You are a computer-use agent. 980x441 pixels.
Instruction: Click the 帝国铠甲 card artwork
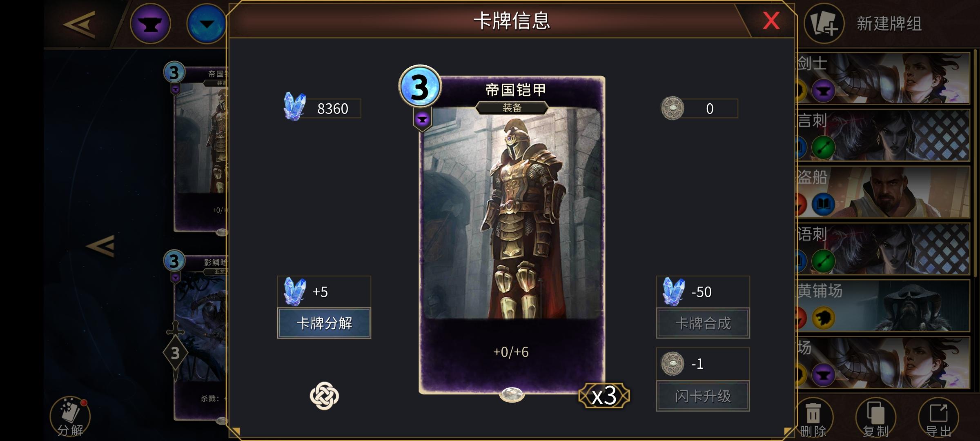(512, 212)
